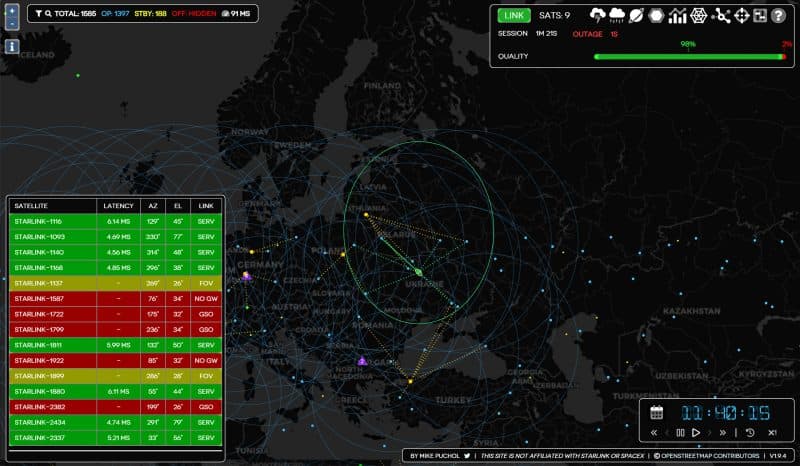Click the bar chart statistics icon

click(x=678, y=15)
